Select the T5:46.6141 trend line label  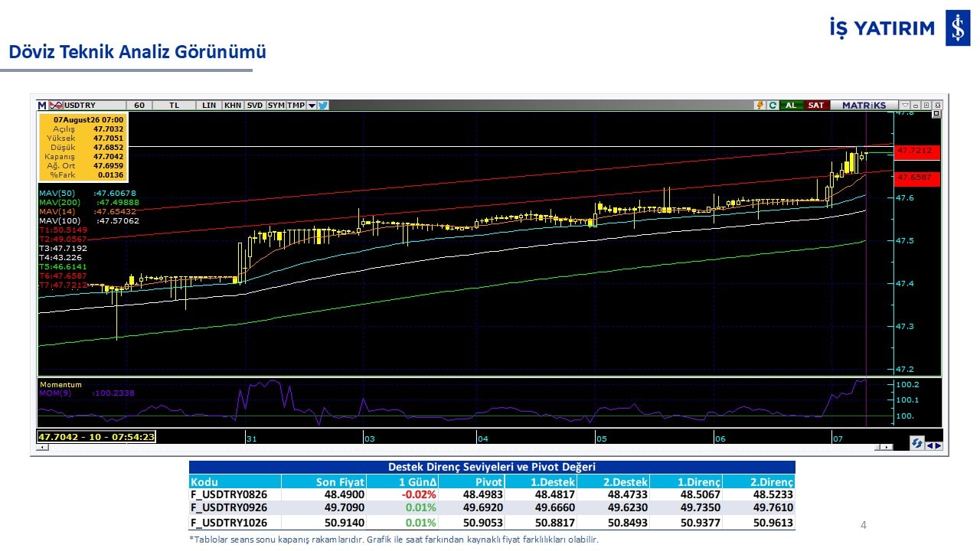click(64, 266)
